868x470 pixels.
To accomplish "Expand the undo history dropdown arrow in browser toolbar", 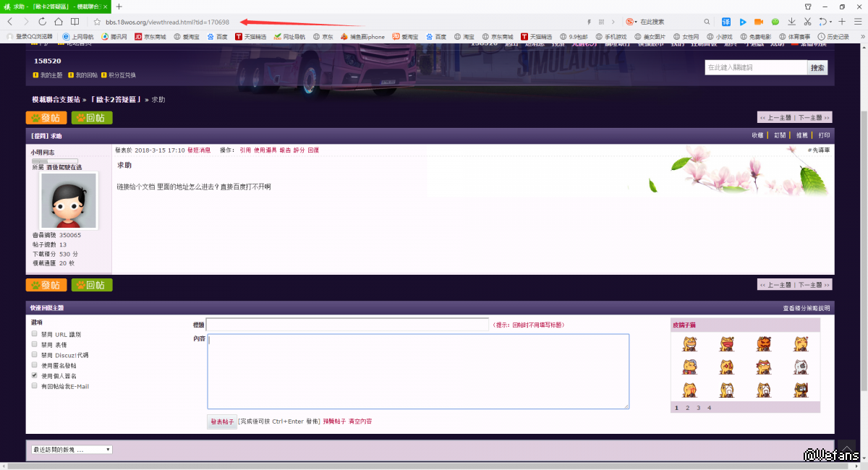I will pyautogui.click(x=831, y=22).
